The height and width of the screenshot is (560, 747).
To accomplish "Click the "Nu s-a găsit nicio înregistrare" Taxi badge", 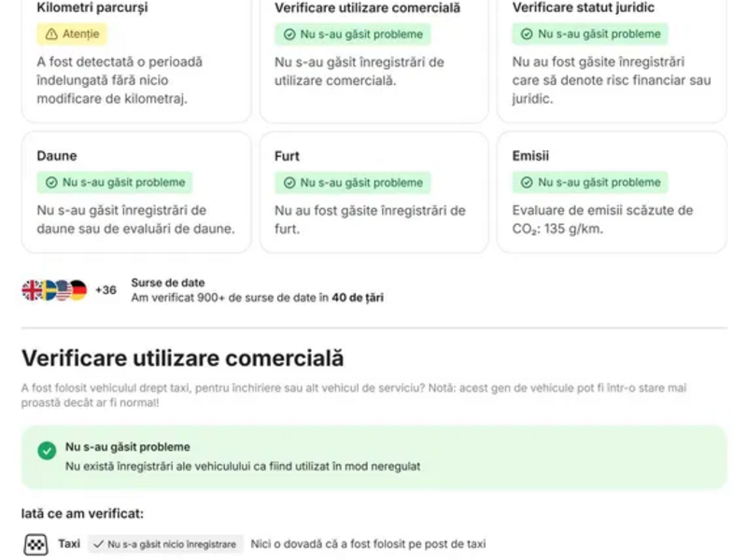I will coord(165,544).
